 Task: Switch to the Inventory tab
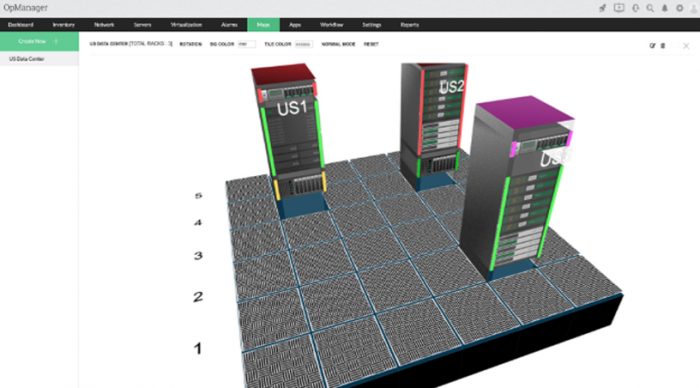tap(63, 25)
